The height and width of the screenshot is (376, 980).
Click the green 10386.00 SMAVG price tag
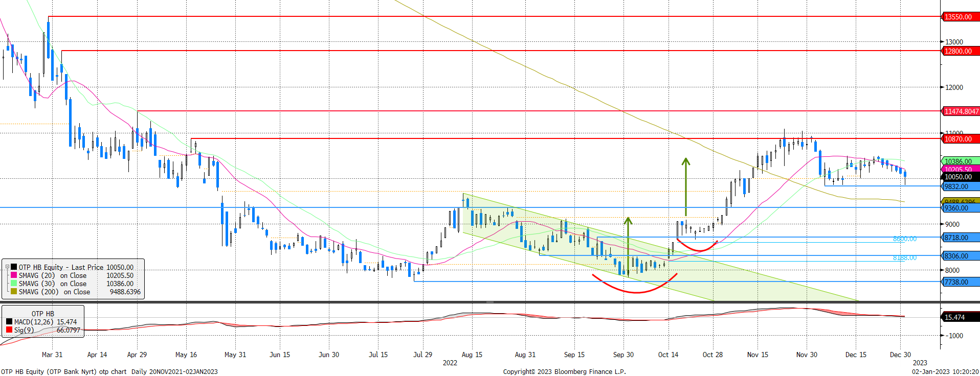click(960, 161)
